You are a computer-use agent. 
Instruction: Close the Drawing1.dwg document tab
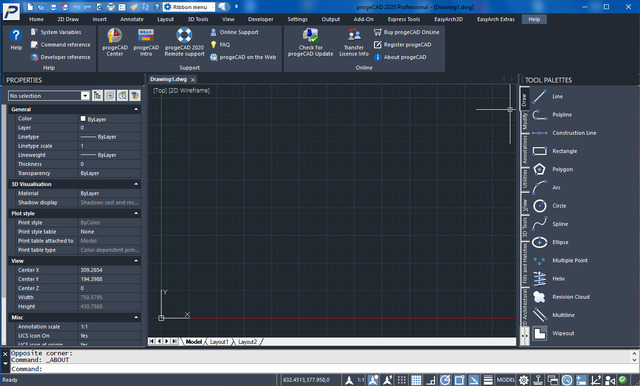click(x=193, y=80)
